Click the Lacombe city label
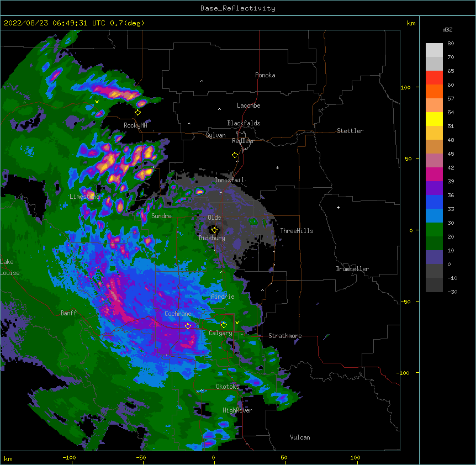Viewport: 476px width, 465px height. pos(248,105)
